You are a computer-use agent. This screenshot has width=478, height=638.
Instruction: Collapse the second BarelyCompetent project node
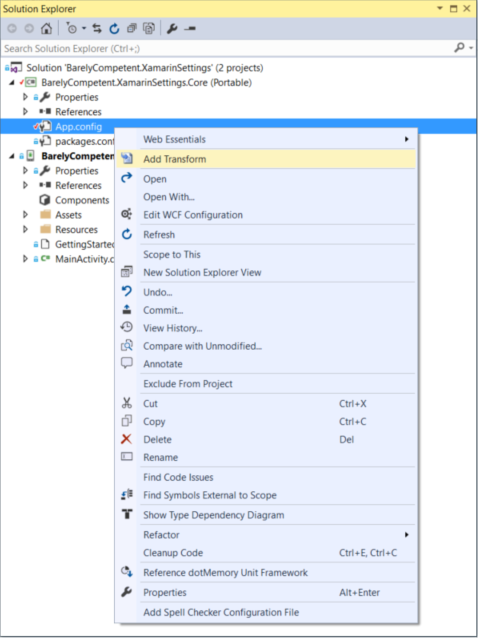tap(11, 156)
